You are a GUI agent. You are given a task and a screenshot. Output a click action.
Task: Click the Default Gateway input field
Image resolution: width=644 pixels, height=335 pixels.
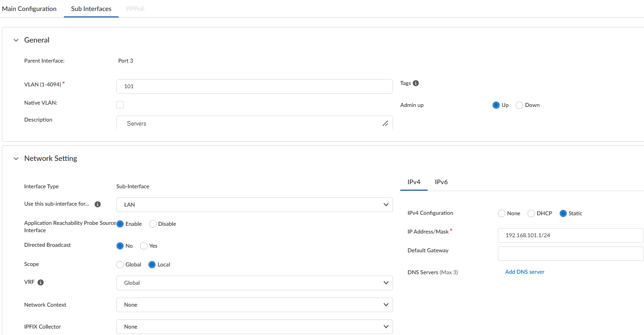[571, 254]
